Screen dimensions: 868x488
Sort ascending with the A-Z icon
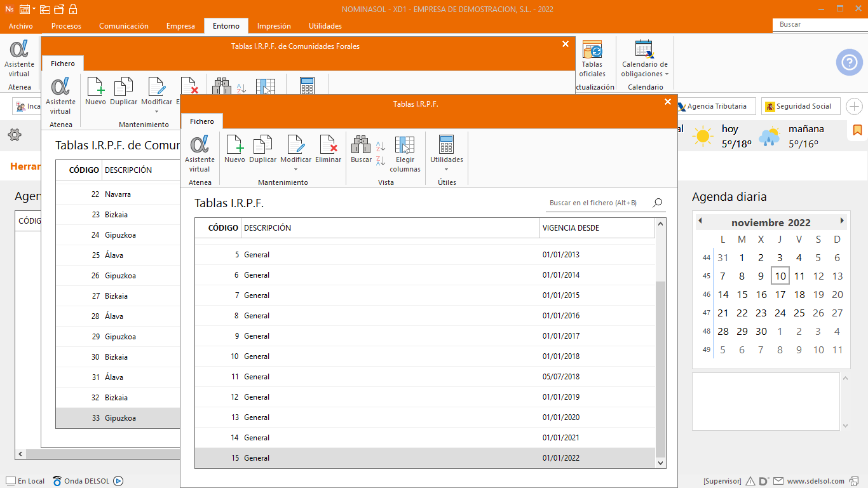(x=381, y=146)
